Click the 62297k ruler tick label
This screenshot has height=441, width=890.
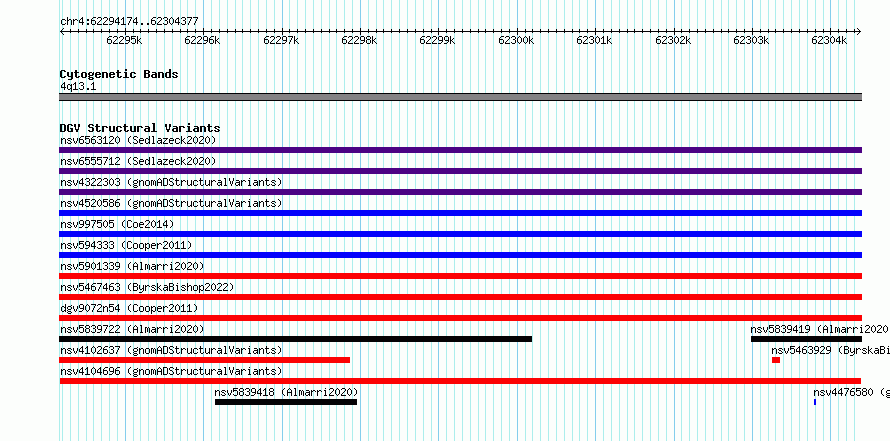coord(282,40)
